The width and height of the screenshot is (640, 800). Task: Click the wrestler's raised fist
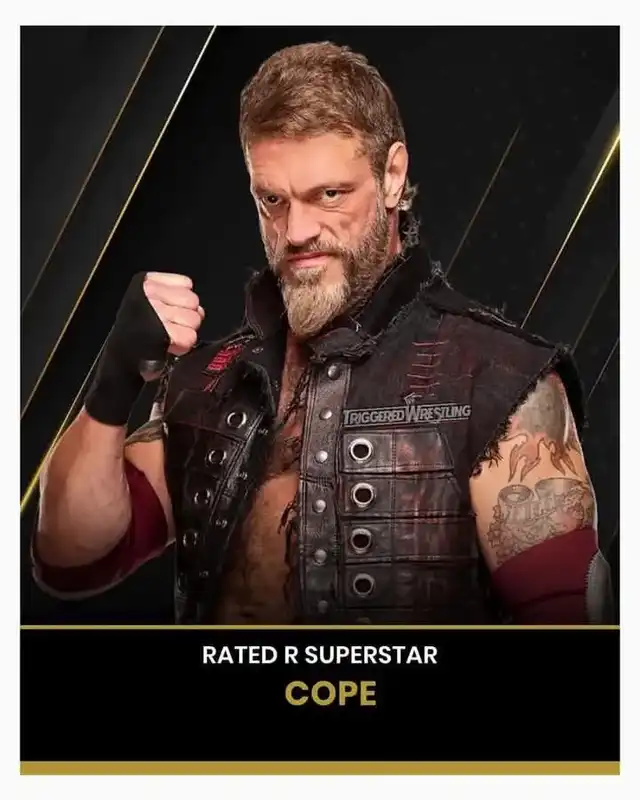(x=170, y=311)
